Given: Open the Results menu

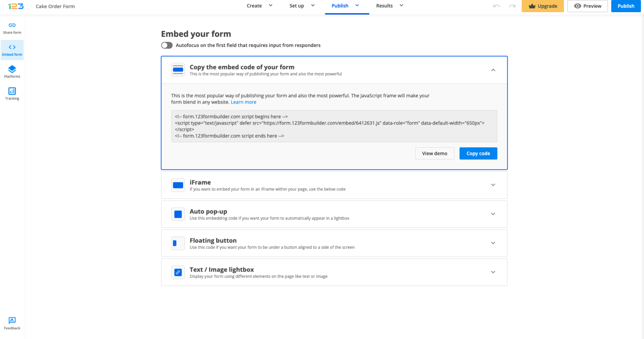Looking at the screenshot, I should coord(390,6).
